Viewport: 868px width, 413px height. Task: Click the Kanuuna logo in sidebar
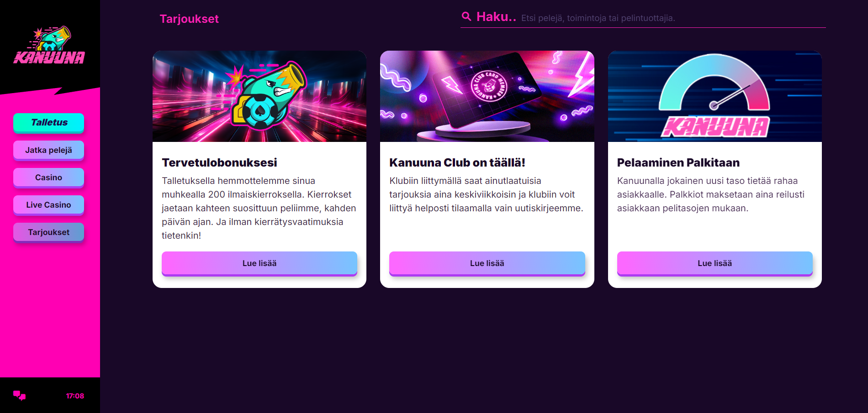(49, 45)
